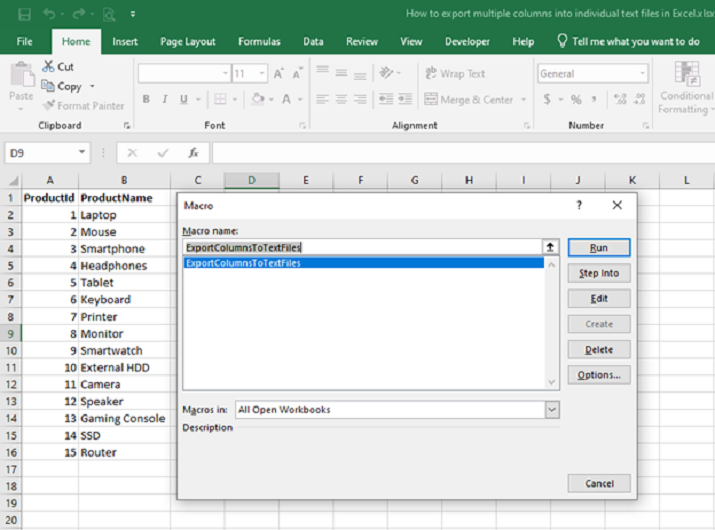Select ExportColumnsToTextFiles in the macro list
This screenshot has width=715, height=530.
[x=243, y=263]
